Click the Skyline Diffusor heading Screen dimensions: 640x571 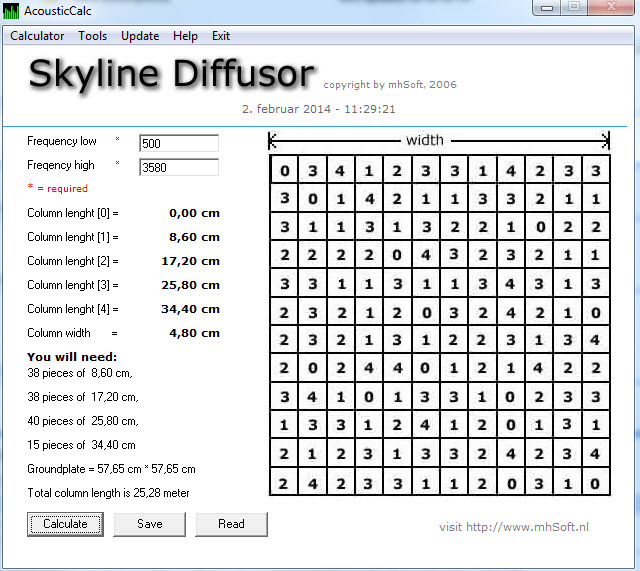pyautogui.click(x=171, y=74)
